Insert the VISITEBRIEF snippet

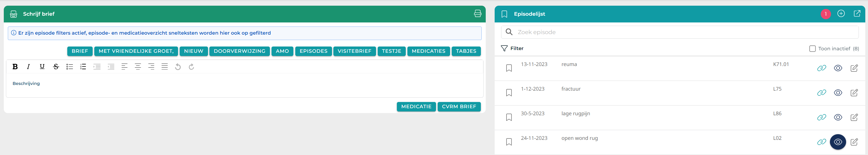354,51
